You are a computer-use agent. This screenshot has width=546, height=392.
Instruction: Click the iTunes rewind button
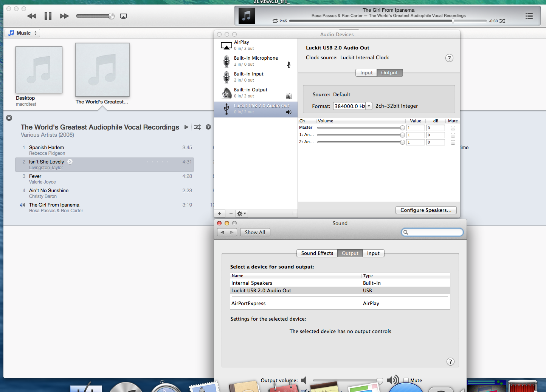coord(32,16)
